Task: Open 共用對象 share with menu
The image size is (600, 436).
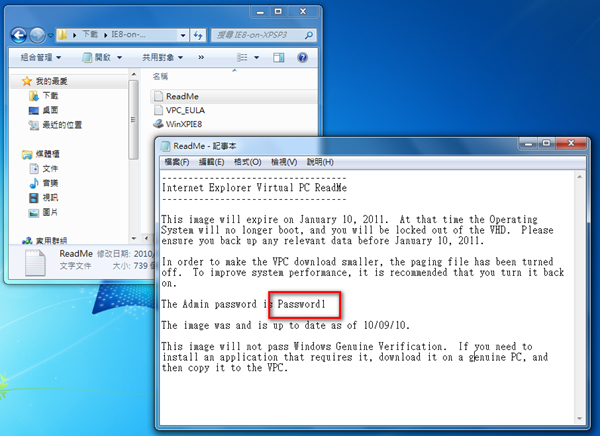Action: (162, 57)
